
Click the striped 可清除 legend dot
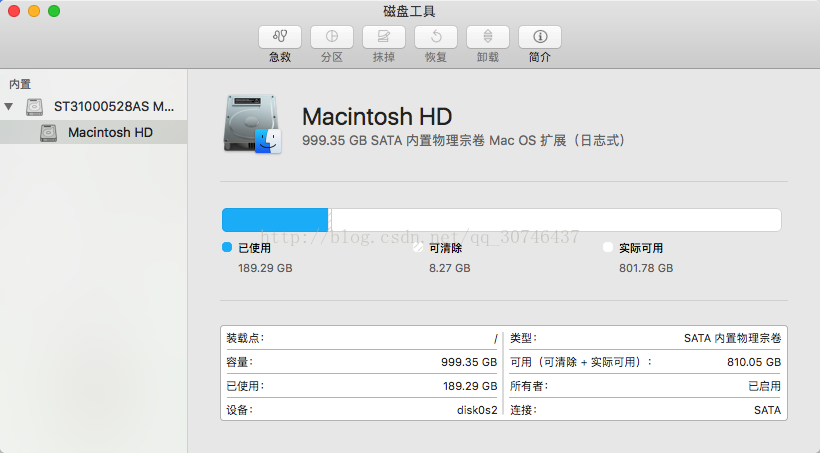pyautogui.click(x=418, y=247)
